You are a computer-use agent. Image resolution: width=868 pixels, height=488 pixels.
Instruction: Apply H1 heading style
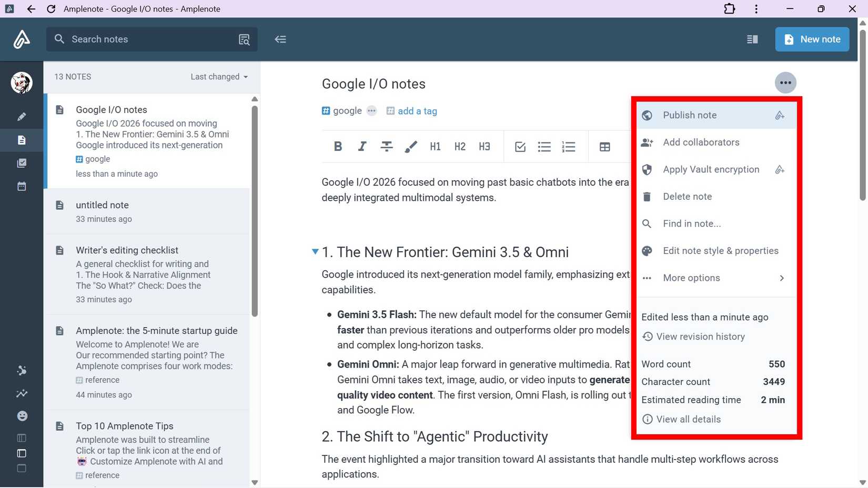(435, 147)
